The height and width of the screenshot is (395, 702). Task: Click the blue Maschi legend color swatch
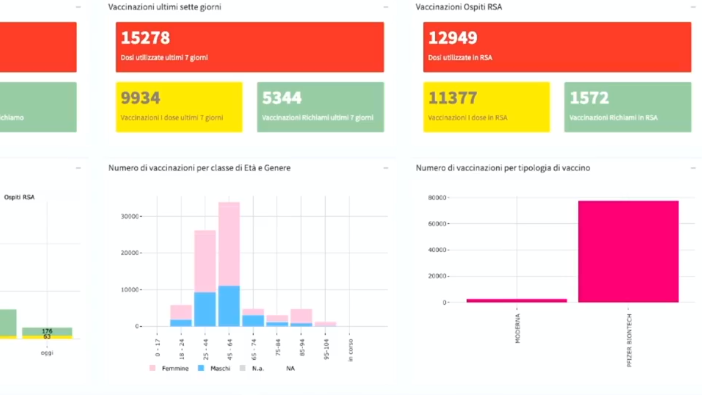(201, 368)
